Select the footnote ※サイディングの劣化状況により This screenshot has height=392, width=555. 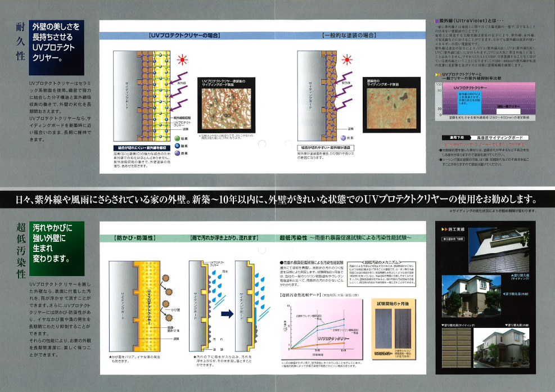pos(493,211)
